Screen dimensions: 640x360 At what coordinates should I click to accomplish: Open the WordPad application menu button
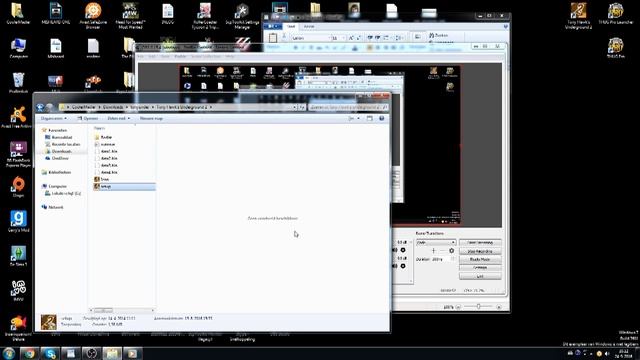click(x=272, y=27)
